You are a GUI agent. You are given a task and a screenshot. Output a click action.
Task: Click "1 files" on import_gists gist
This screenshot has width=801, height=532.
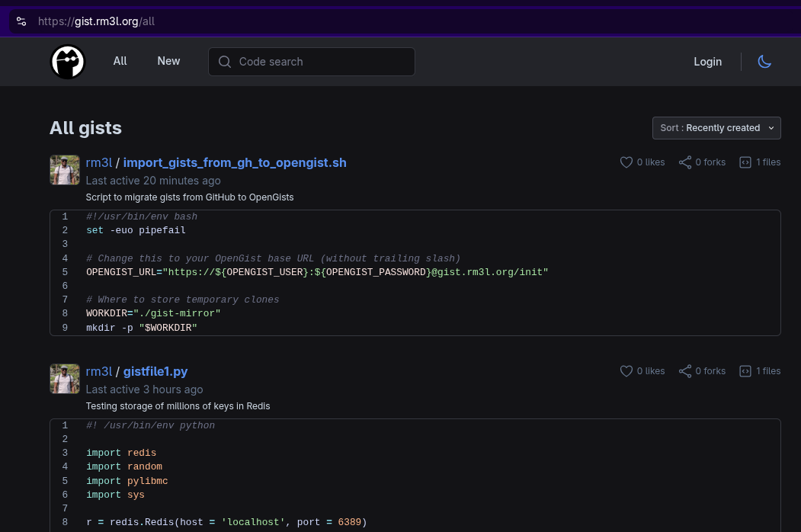(x=767, y=162)
